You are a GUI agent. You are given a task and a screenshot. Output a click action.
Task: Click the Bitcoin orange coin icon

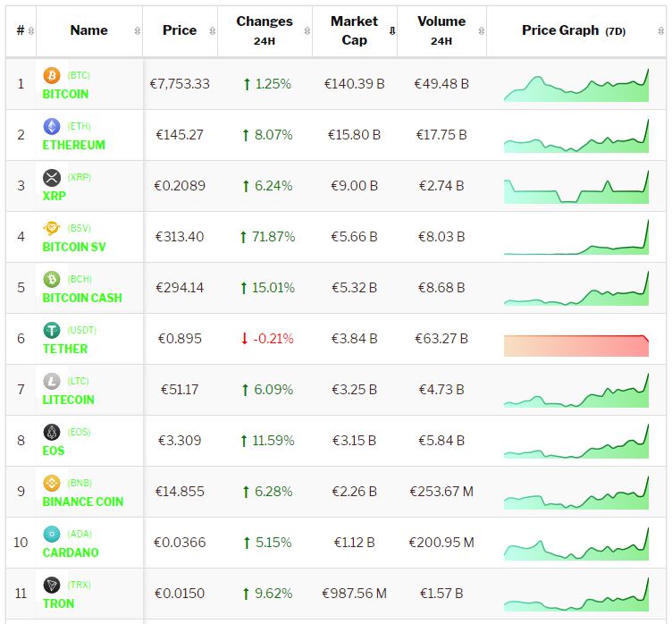[51, 76]
